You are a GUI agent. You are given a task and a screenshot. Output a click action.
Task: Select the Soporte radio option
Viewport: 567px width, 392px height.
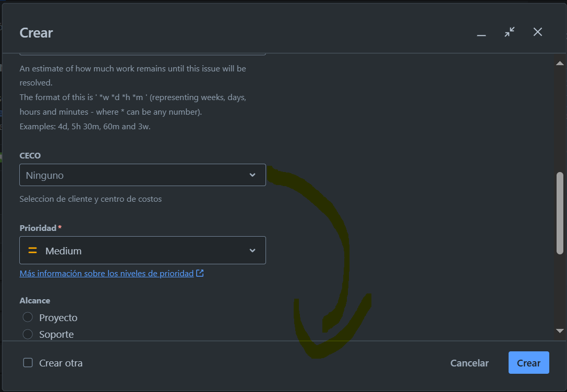pos(28,334)
